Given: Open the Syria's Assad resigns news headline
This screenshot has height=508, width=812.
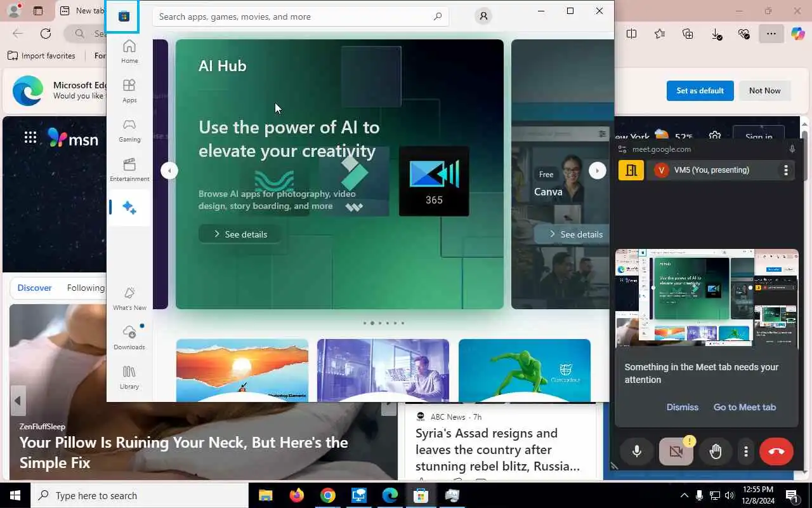Looking at the screenshot, I should [497, 450].
